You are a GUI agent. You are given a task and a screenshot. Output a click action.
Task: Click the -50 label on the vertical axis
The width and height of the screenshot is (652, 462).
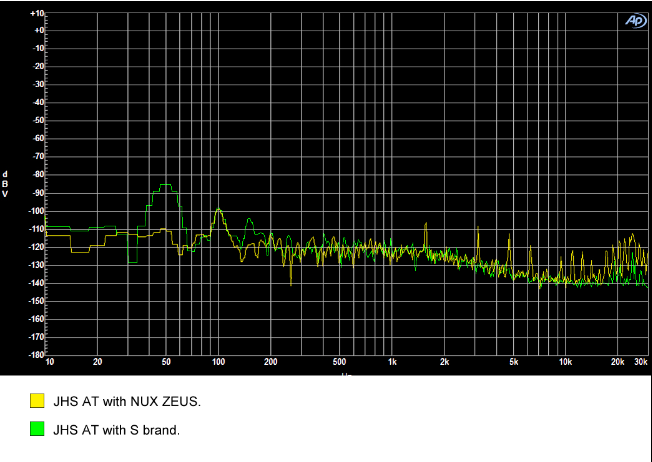37,121
